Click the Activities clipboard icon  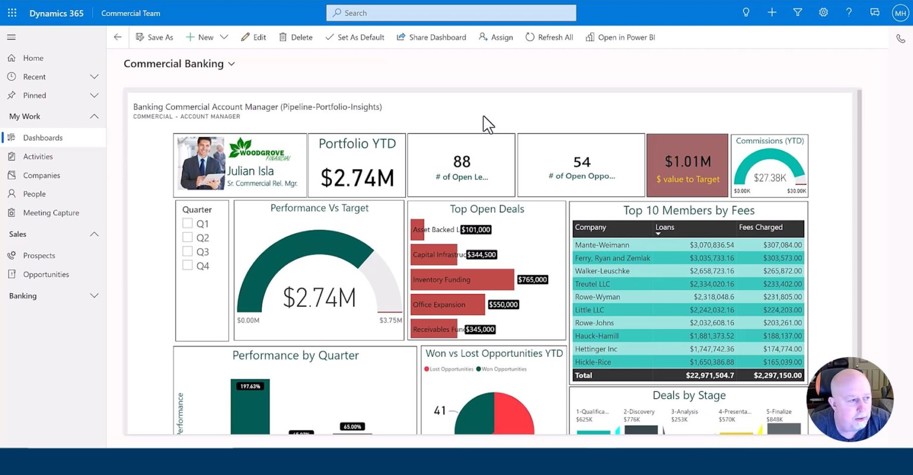pyautogui.click(x=11, y=156)
